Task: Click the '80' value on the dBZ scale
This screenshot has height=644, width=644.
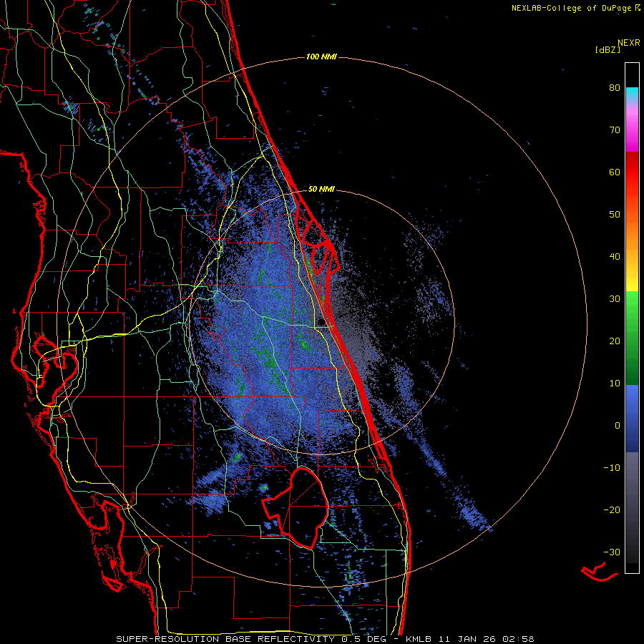Action: pos(615,88)
